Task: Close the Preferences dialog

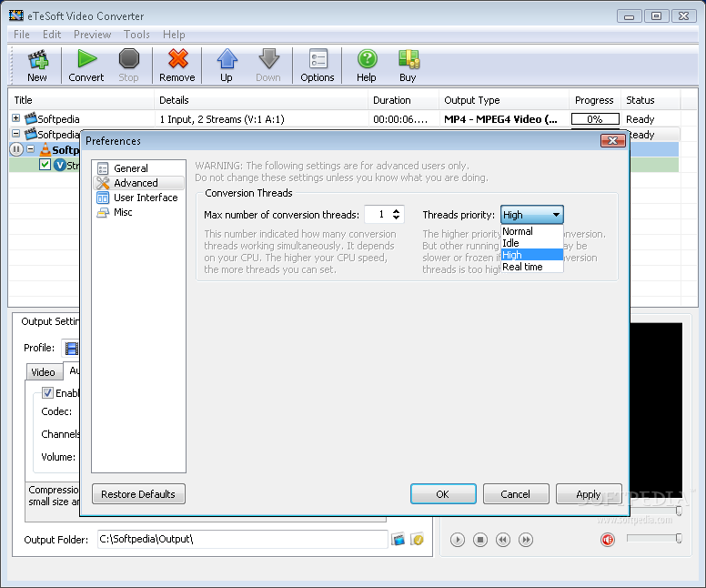Action: coord(613,140)
